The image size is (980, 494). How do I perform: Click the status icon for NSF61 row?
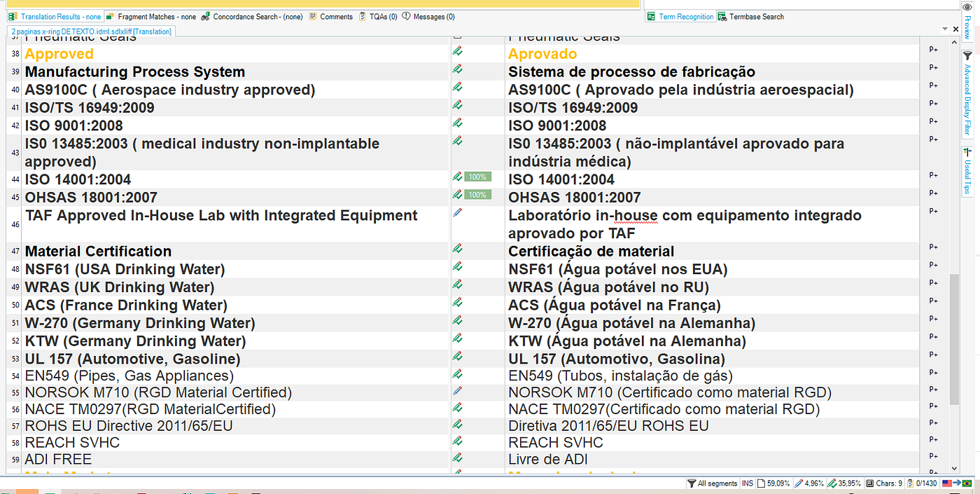(x=457, y=266)
